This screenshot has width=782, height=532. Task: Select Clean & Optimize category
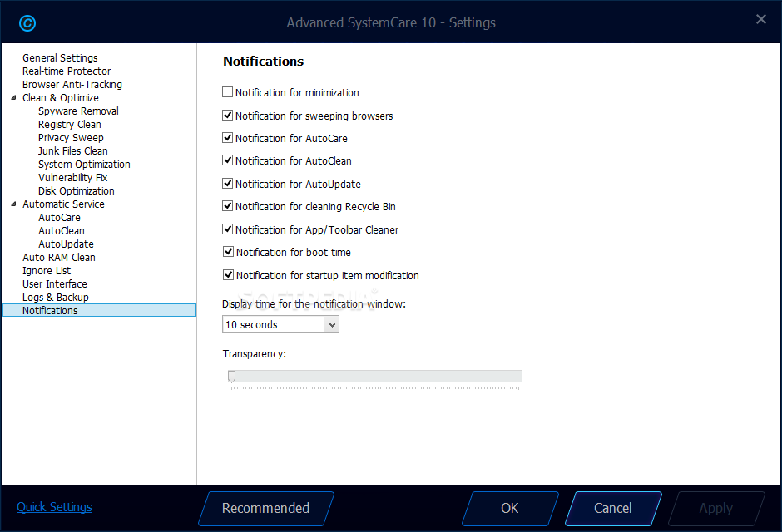click(x=61, y=97)
